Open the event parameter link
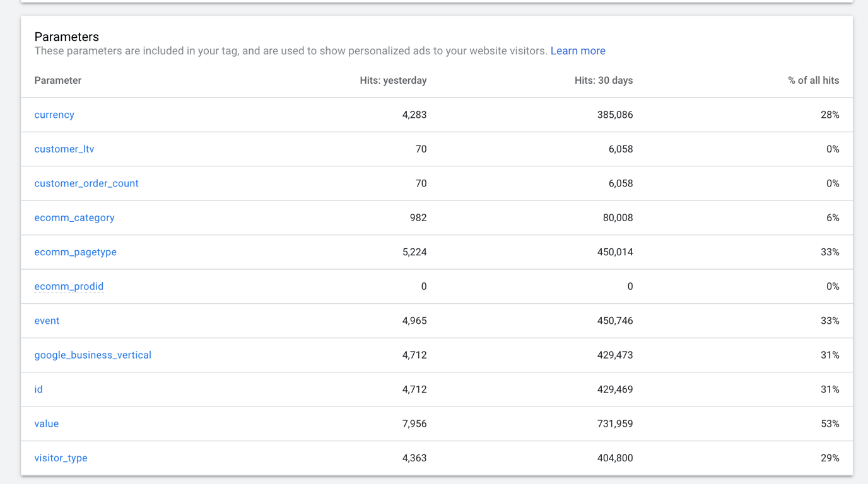Screen dimensions: 868x484 pos(47,321)
